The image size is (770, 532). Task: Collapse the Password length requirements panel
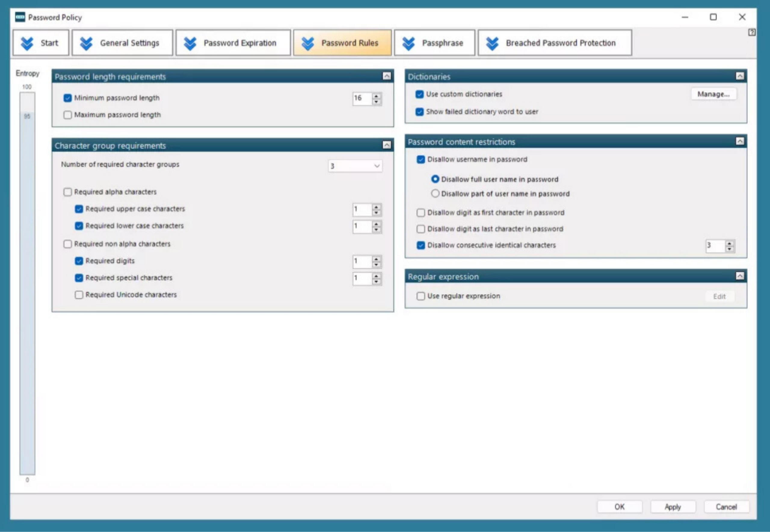[387, 76]
